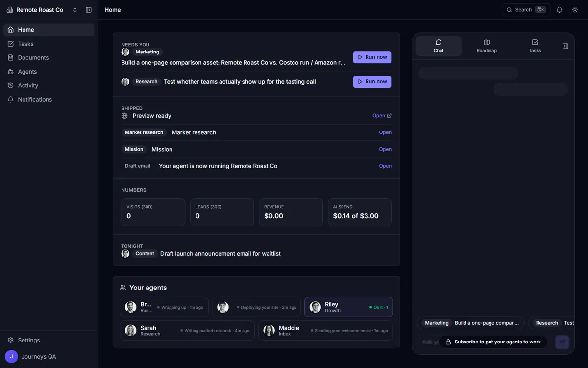The height and width of the screenshot is (368, 588).
Task: Run now the Research tasting call task
Action: (372, 82)
